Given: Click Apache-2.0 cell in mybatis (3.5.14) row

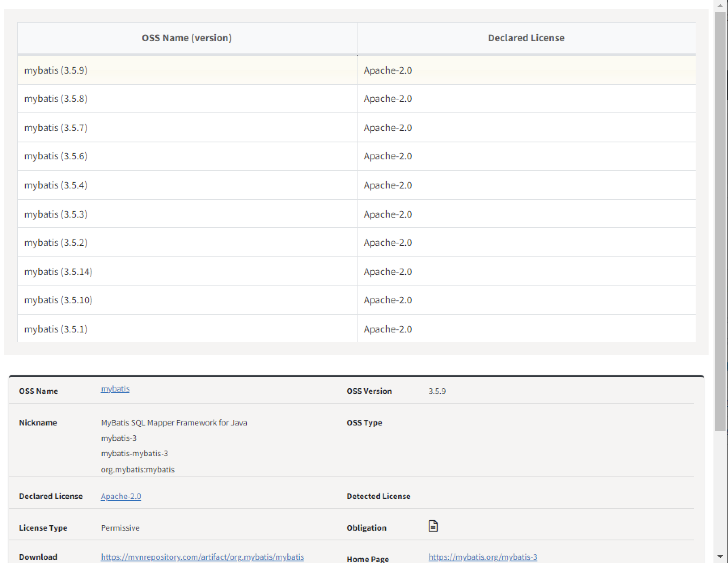Looking at the screenshot, I should coord(526,271).
